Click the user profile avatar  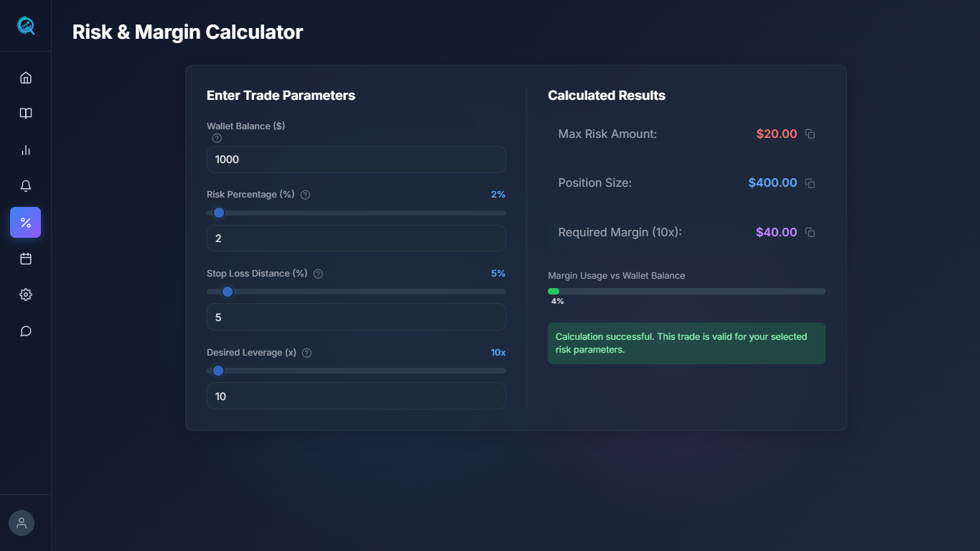pos(22,523)
